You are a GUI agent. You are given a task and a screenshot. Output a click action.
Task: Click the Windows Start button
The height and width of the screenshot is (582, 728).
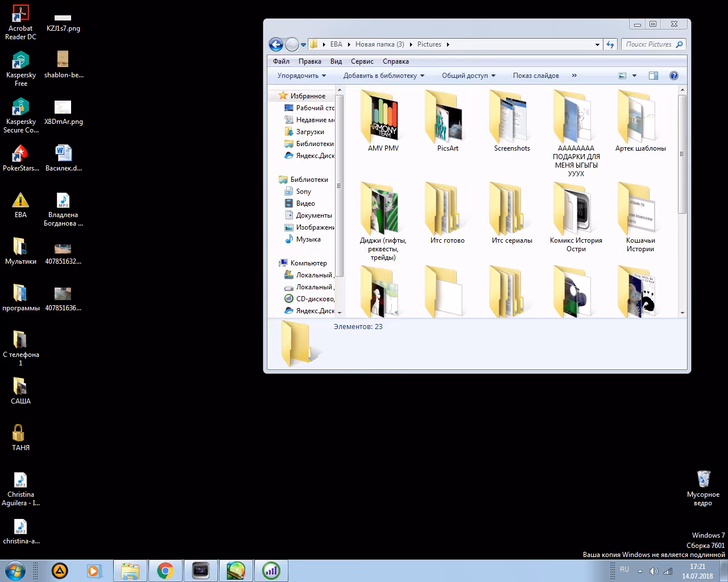point(15,571)
